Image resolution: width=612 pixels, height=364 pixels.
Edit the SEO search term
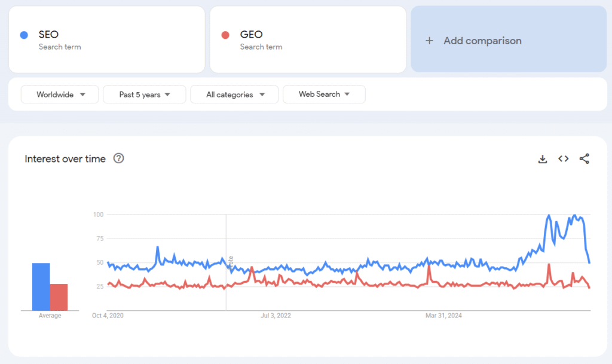click(x=49, y=35)
